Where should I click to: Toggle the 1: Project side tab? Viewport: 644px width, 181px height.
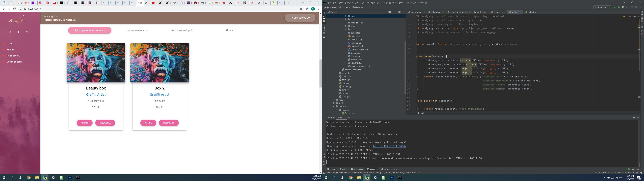tap(324, 17)
